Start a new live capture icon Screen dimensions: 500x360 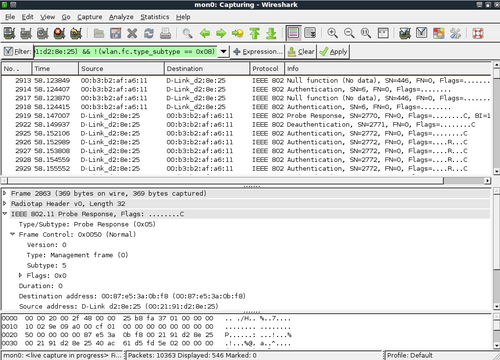pyautogui.click(x=43, y=33)
